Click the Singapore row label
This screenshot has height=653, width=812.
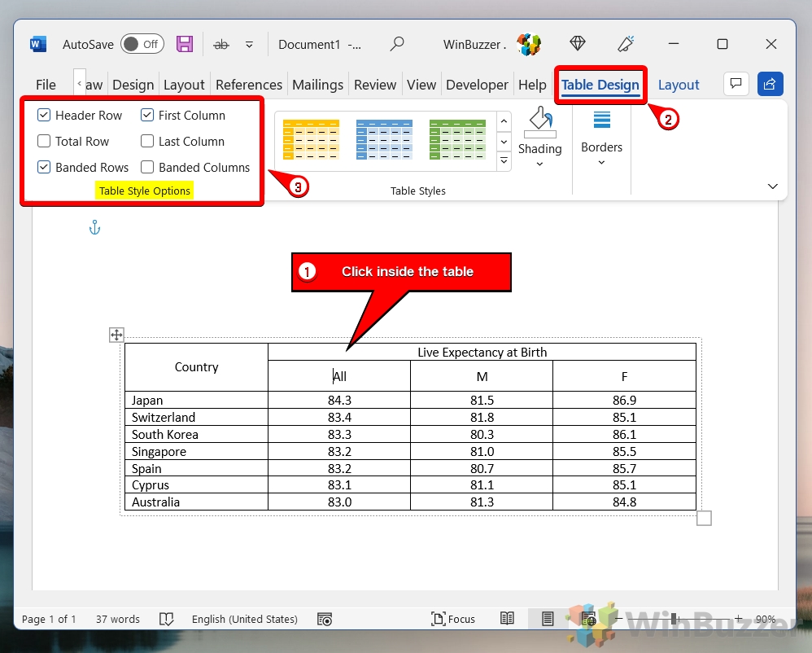(159, 451)
